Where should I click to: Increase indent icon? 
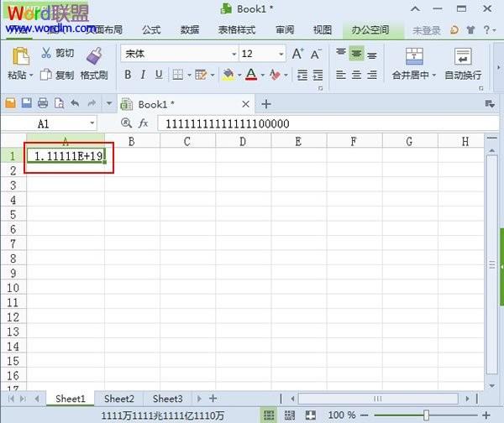318,75
